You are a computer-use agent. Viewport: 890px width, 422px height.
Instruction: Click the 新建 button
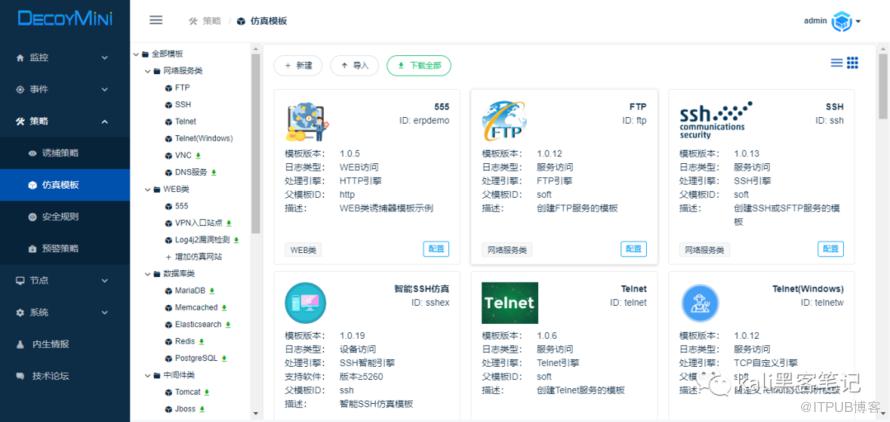[x=298, y=66]
